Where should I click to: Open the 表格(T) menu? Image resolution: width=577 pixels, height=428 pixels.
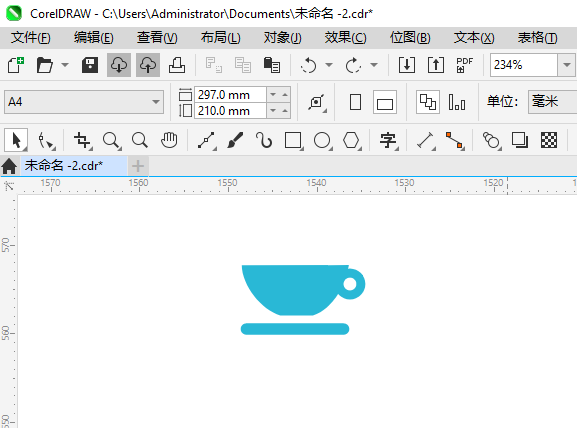[x=537, y=38]
